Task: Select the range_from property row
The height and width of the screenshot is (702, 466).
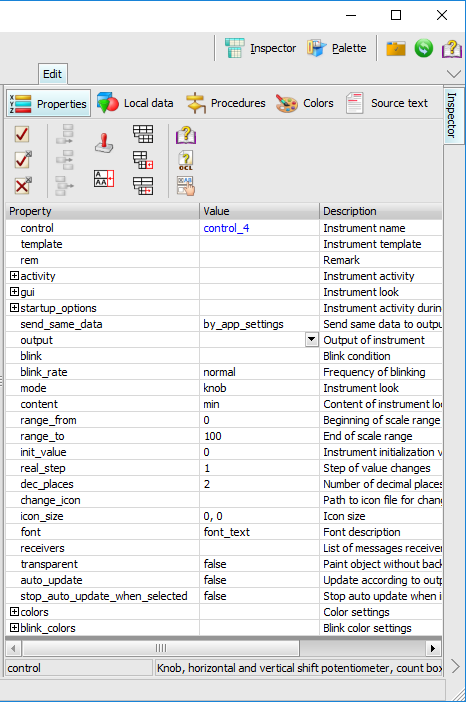Action: coord(224,420)
